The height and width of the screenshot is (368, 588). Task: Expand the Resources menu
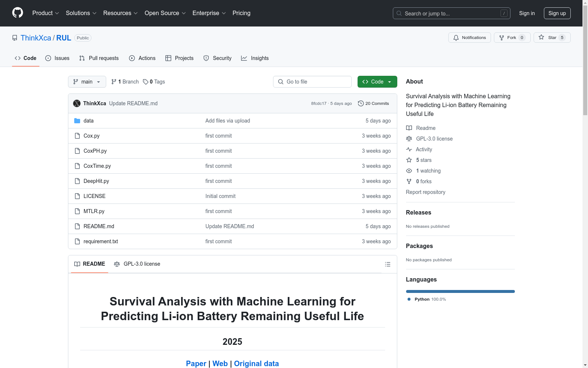pos(121,13)
